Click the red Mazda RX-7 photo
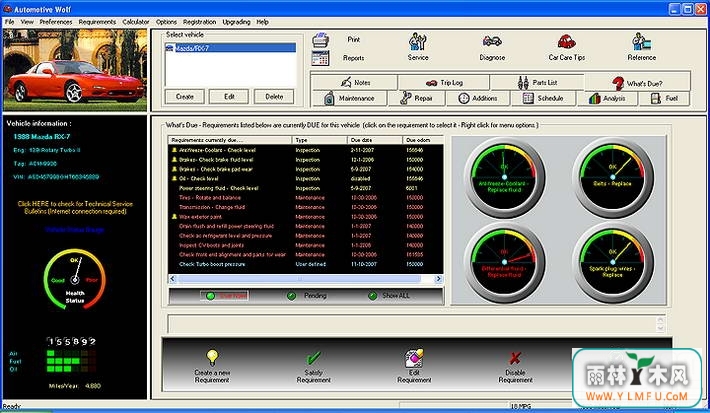The height and width of the screenshot is (413, 710). click(75, 70)
